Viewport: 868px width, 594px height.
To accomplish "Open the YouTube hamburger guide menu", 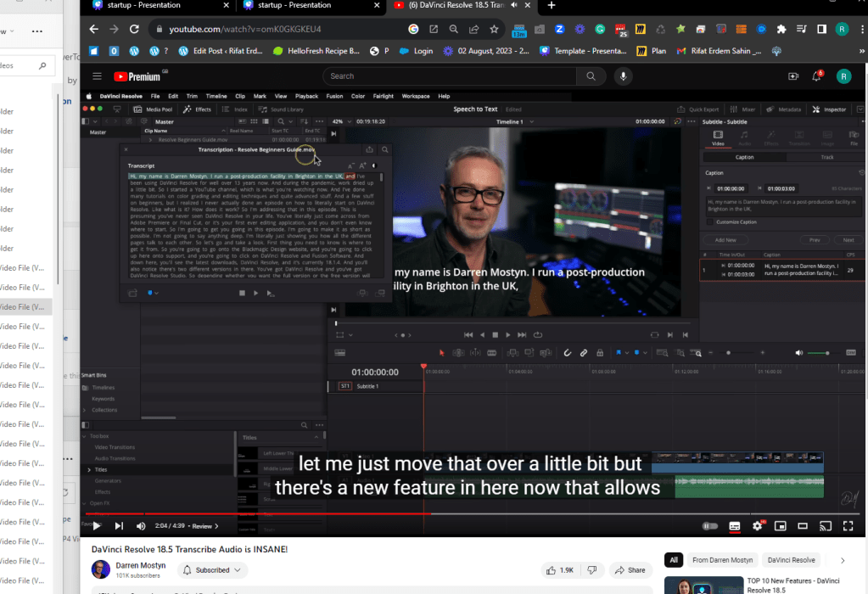I will click(x=97, y=76).
